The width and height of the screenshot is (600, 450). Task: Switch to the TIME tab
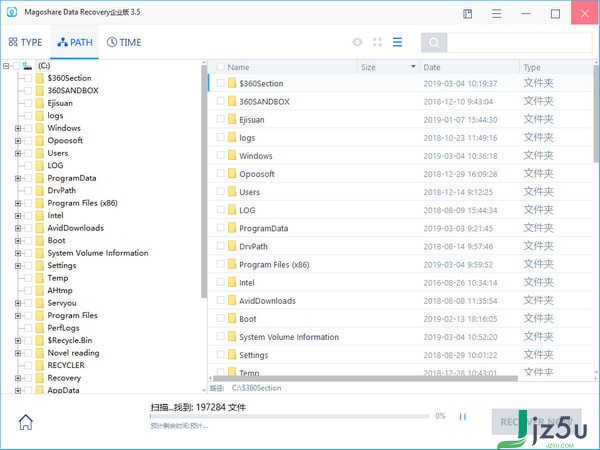pos(124,42)
